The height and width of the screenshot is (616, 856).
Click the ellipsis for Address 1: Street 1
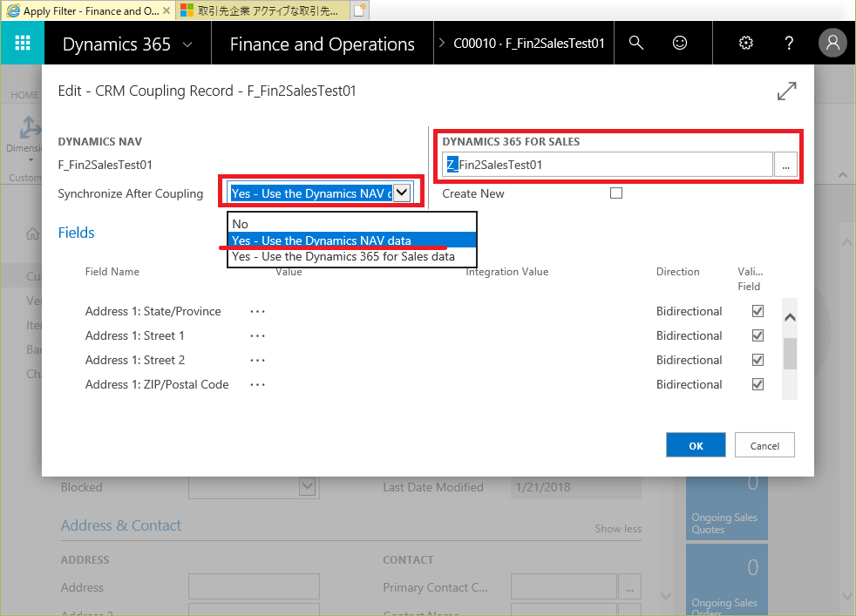click(257, 336)
